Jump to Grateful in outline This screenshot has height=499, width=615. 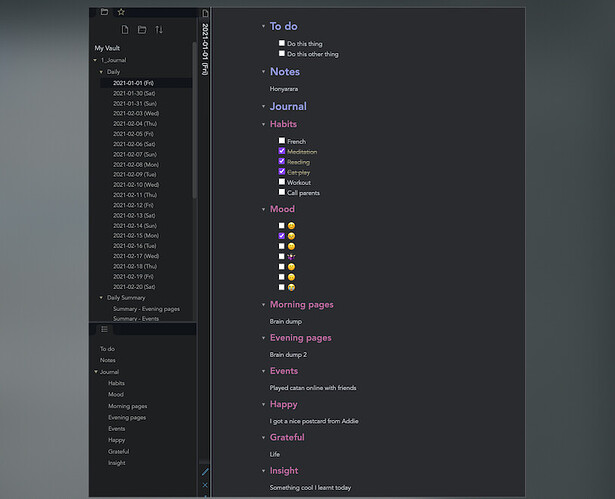118,452
